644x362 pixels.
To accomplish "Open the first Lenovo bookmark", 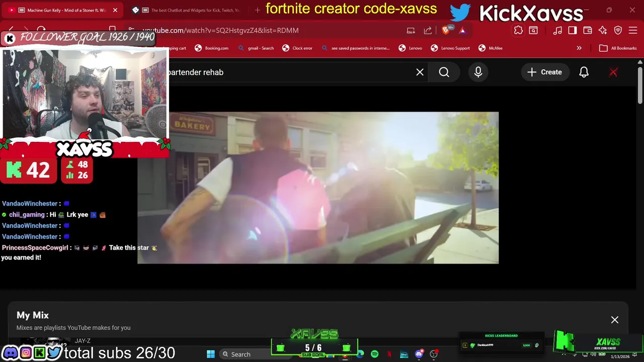I will (x=411, y=48).
